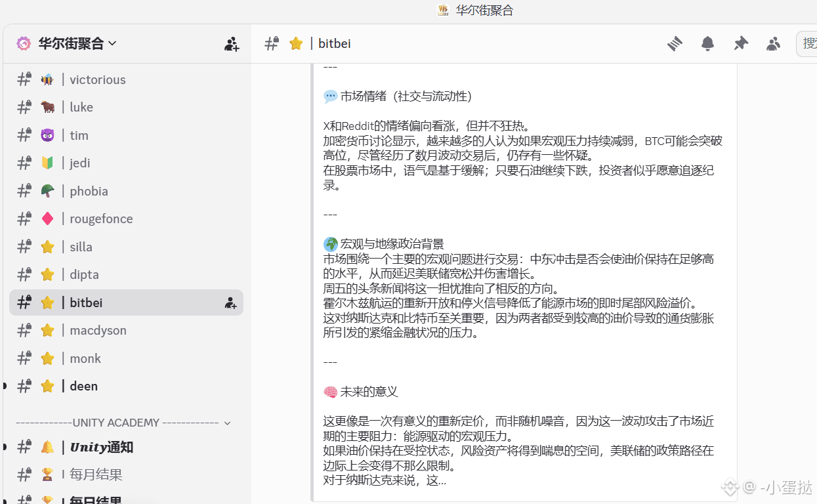Viewport: 817px width, 504px height.
Task: Click the window title icon next to 华尔街聚合
Action: pyautogui.click(x=443, y=10)
